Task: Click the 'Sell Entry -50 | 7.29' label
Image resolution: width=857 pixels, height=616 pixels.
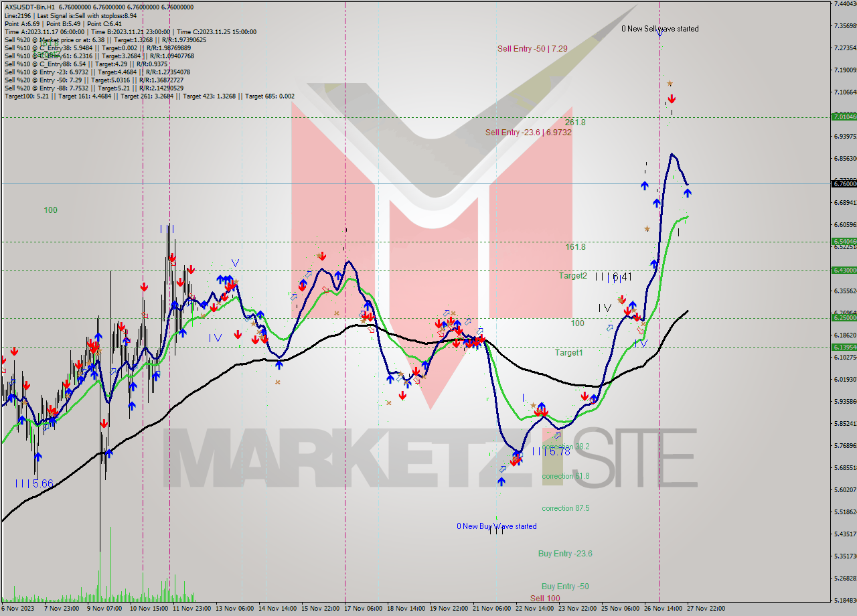Action: 532,49
